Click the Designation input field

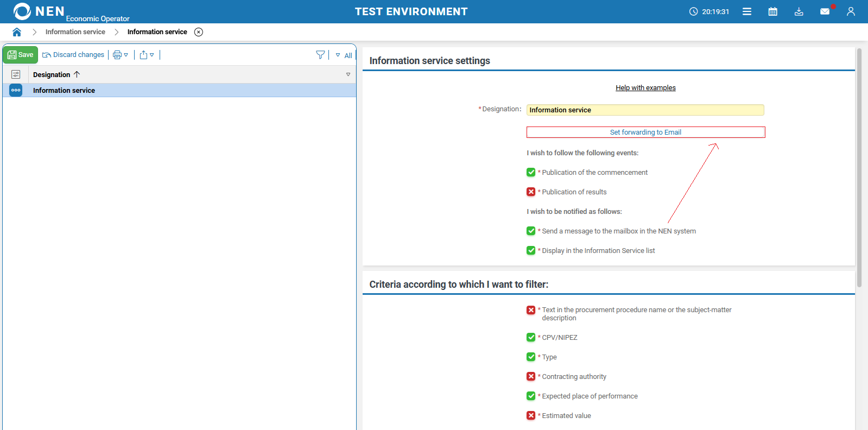(645, 110)
